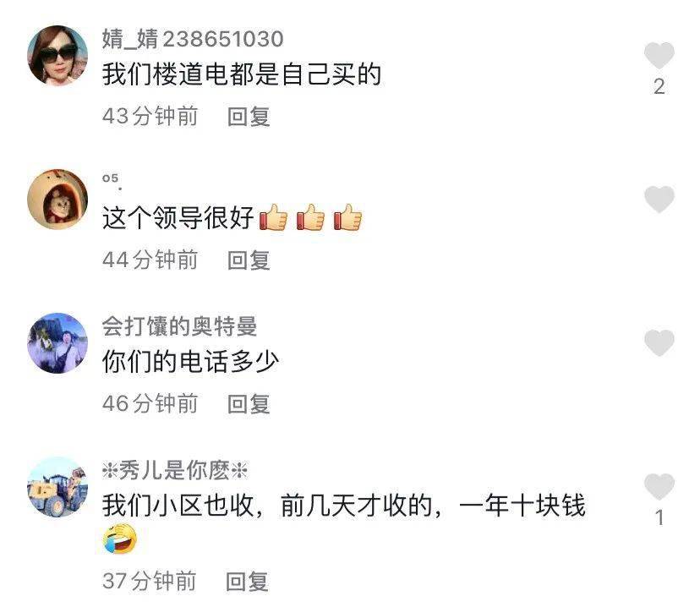Image resolution: width=700 pixels, height=607 pixels.
Task: Like the comment '你们的电话多少'
Action: [x=659, y=343]
